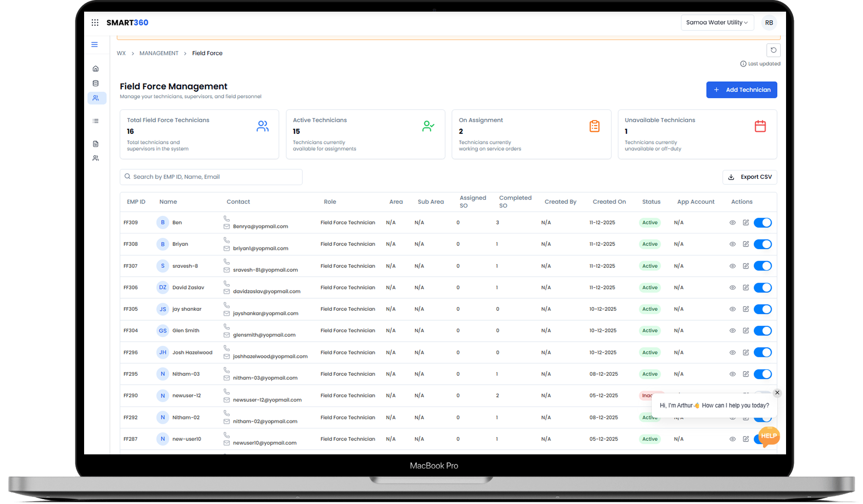Collapse the sidebar with hamburger icon

point(94,45)
